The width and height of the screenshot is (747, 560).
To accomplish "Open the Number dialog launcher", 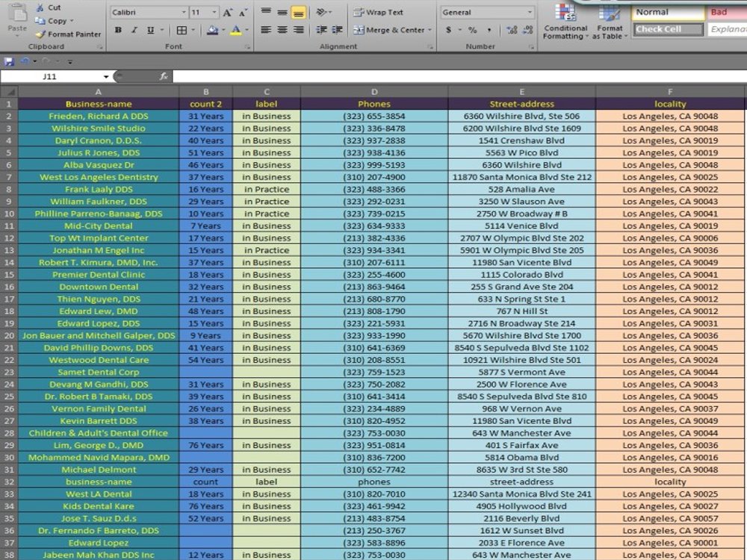I will 531,46.
